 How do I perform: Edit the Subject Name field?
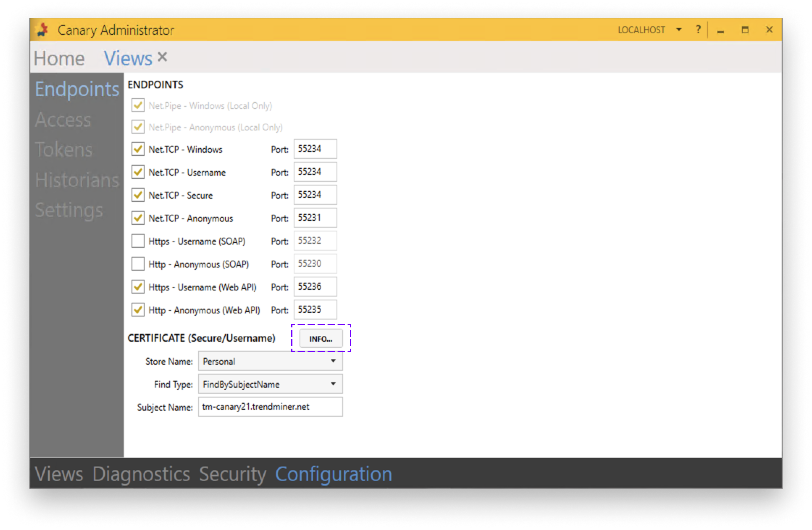(269, 406)
